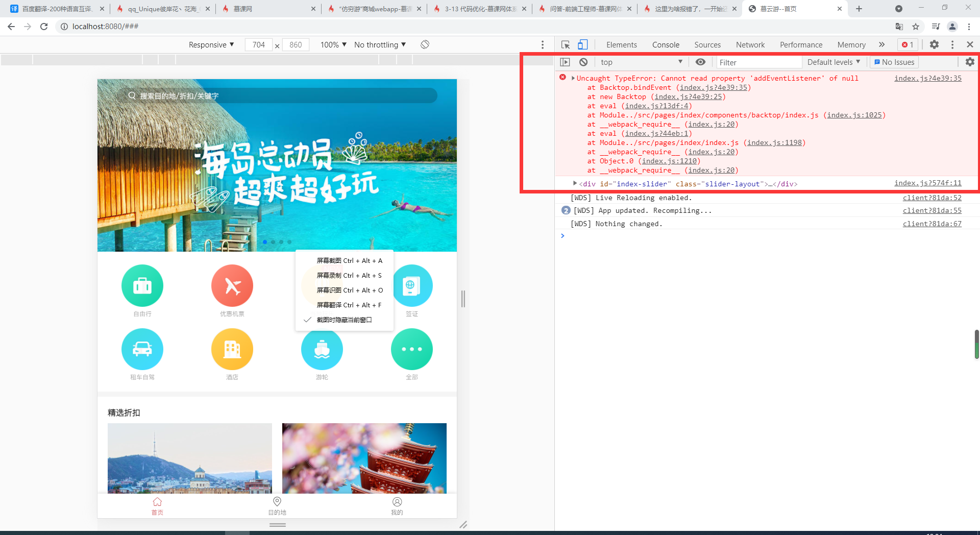Open client?81da:52 source link

tap(932, 198)
